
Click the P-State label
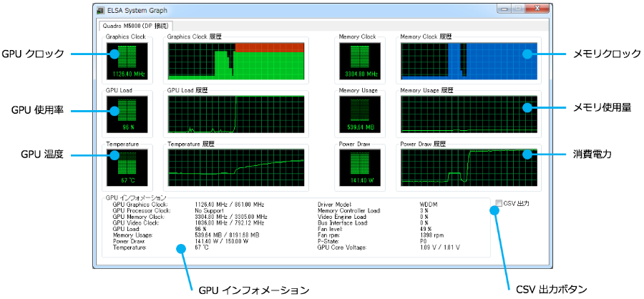coord(329,241)
